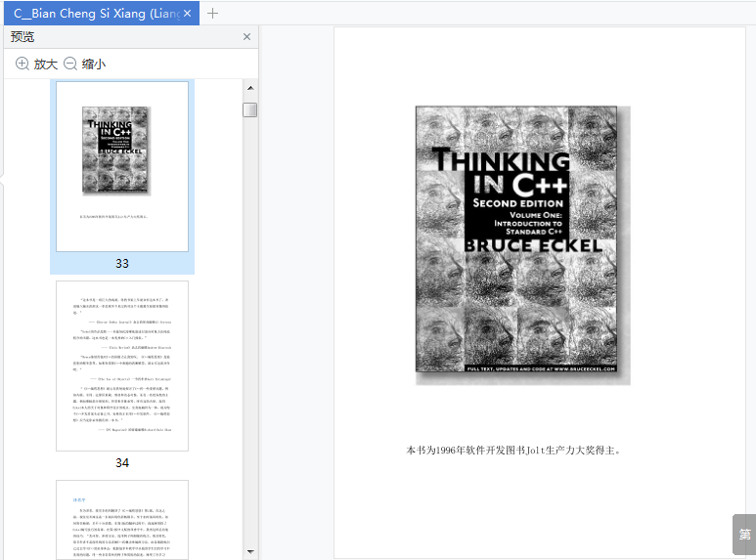The image size is (756, 560).
Task: Click the Thinking in C++ cover image
Action: point(522,245)
